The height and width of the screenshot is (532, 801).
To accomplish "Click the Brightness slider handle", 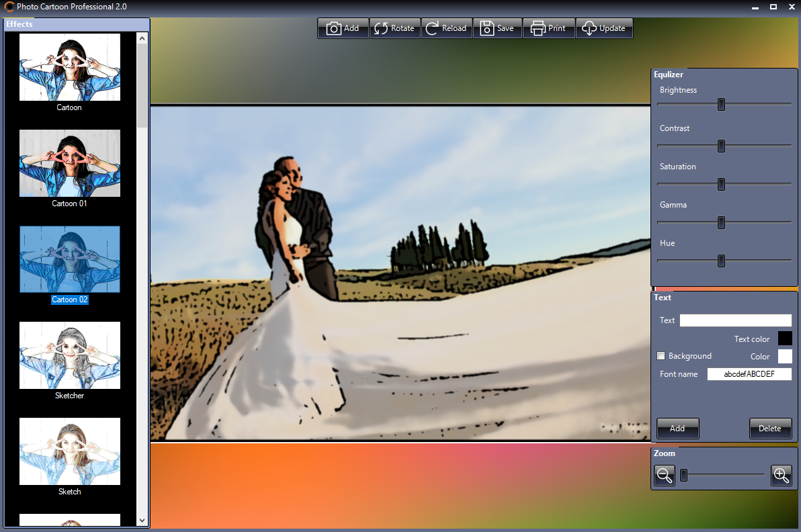I will point(721,104).
